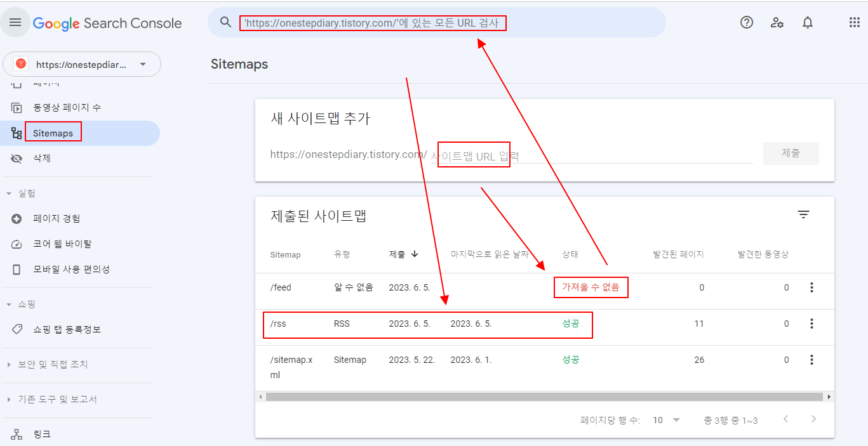Open 모바일 사용 편의성 report
This screenshot has width=868, height=446.
click(80, 270)
